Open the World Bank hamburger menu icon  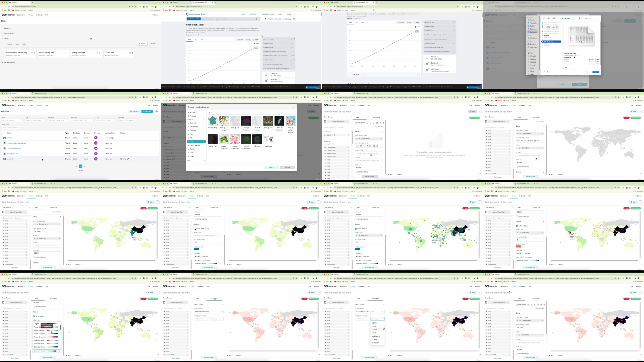pos(294,19)
